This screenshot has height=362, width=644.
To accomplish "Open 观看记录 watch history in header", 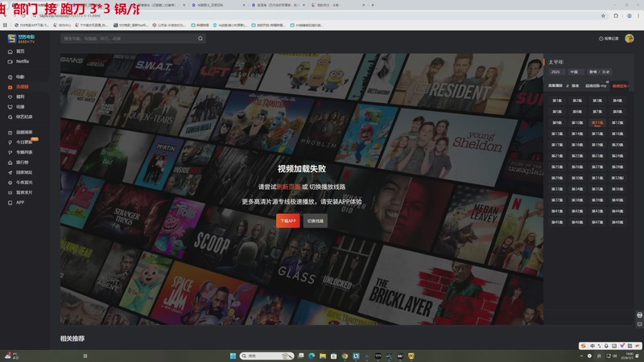I will click(609, 39).
